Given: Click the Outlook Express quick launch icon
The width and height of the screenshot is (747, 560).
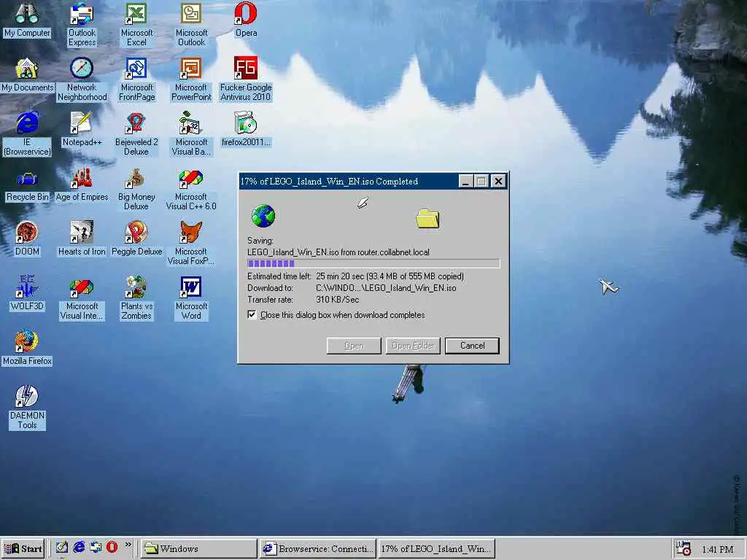Looking at the screenshot, I should click(96, 548).
